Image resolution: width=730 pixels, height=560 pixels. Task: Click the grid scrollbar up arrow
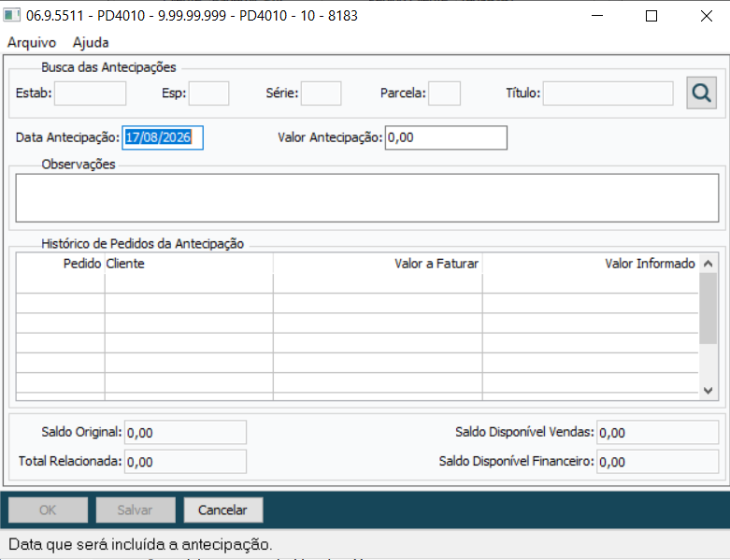click(709, 264)
